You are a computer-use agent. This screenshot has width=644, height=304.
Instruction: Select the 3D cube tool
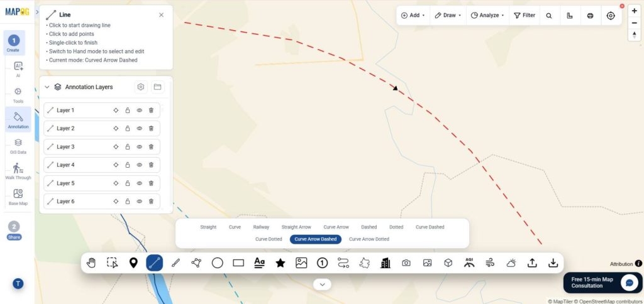click(x=448, y=263)
